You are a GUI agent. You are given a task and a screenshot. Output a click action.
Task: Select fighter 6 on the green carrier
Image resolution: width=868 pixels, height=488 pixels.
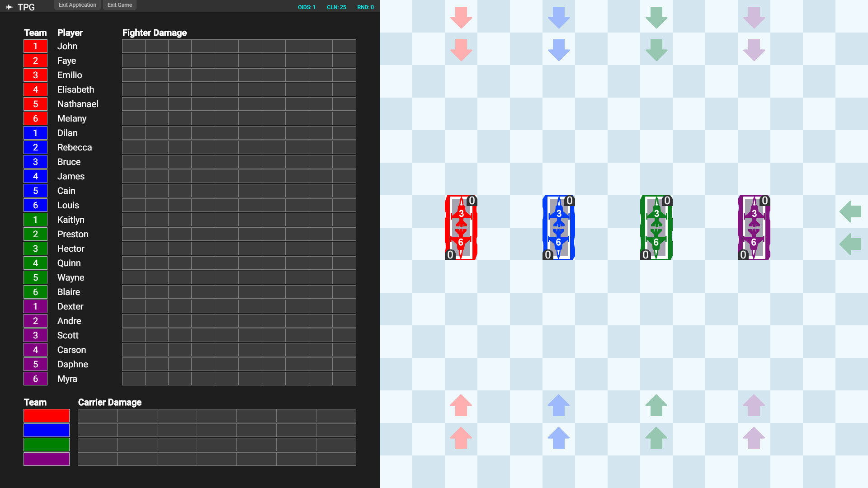(656, 242)
